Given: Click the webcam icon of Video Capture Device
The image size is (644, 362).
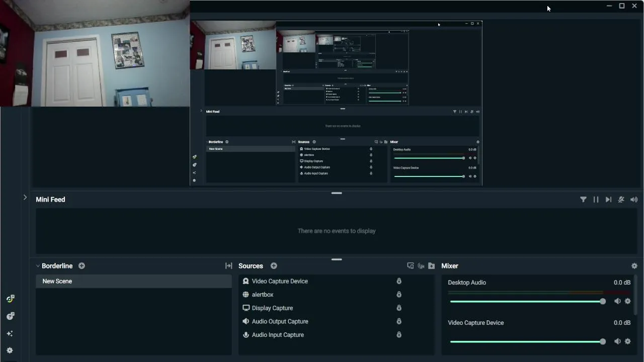Looking at the screenshot, I should point(246,281).
